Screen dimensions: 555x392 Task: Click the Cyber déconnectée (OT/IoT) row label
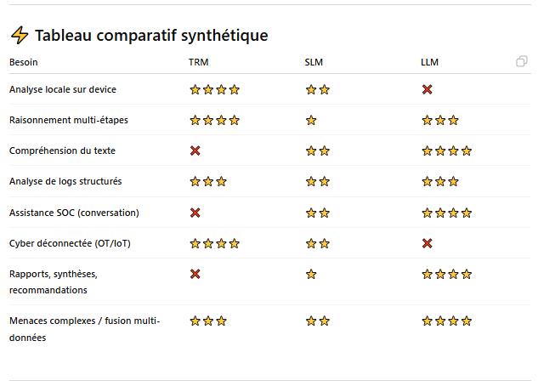pyautogui.click(x=70, y=243)
